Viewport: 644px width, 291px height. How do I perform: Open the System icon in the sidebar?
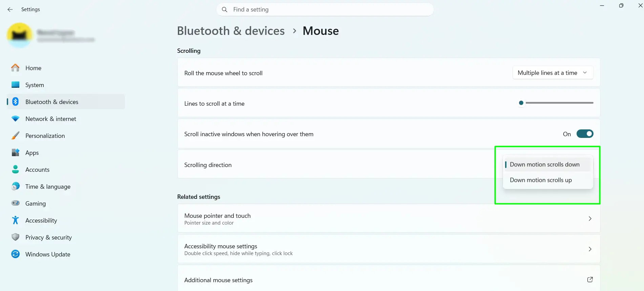[15, 85]
